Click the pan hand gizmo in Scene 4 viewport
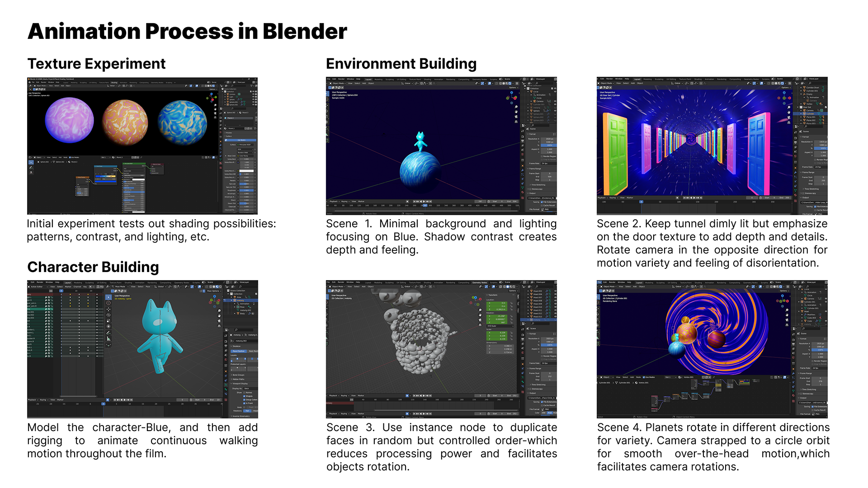This screenshot has width=868, height=488. (787, 315)
